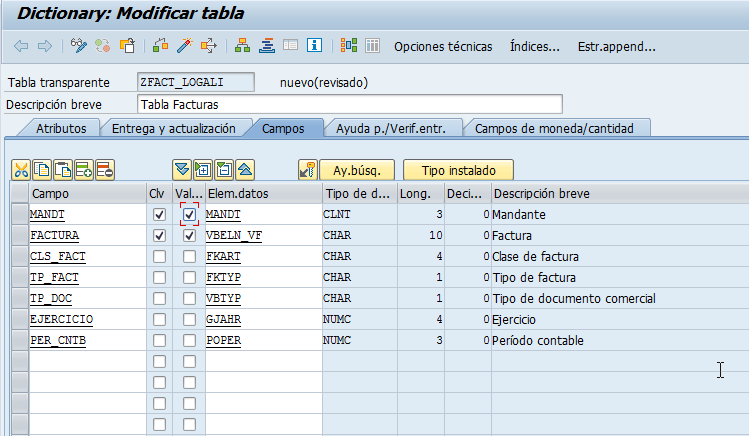Image resolution: width=749 pixels, height=436 pixels.
Task: Click the Opciones técnicas button
Action: point(443,46)
